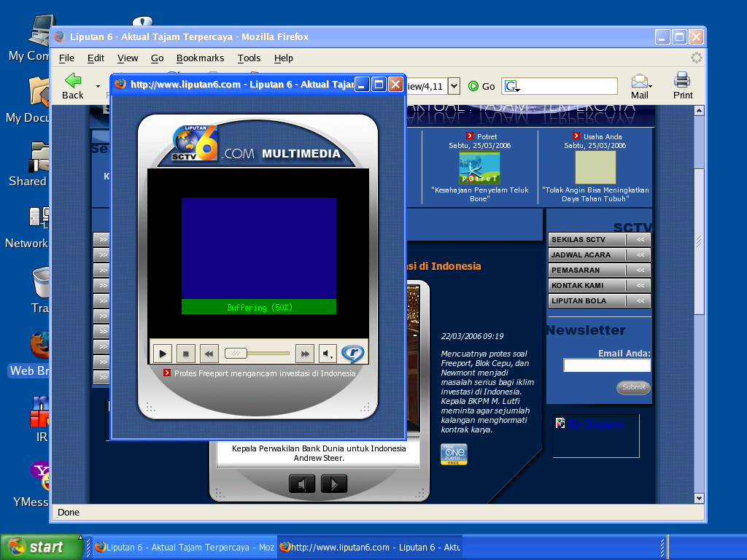Open KONTAK KAMI sidebar menu
The image size is (747, 560).
click(x=600, y=285)
